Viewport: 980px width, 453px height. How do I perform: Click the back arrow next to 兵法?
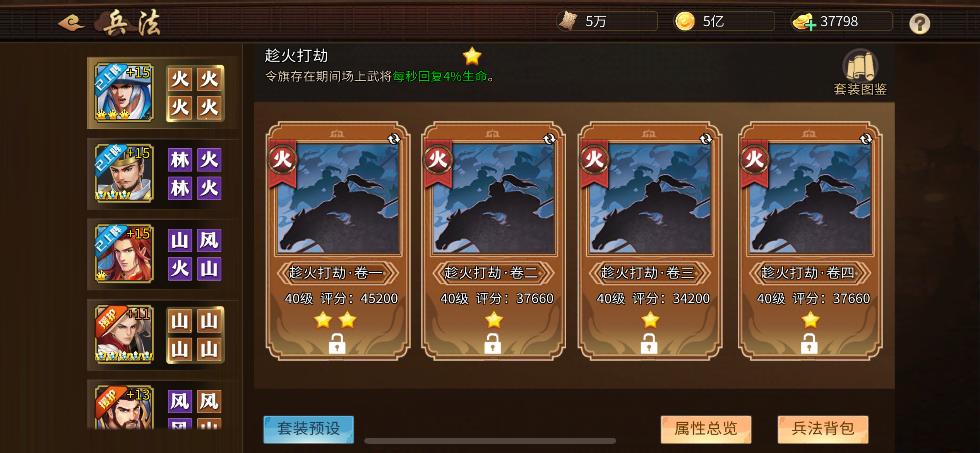(x=71, y=23)
